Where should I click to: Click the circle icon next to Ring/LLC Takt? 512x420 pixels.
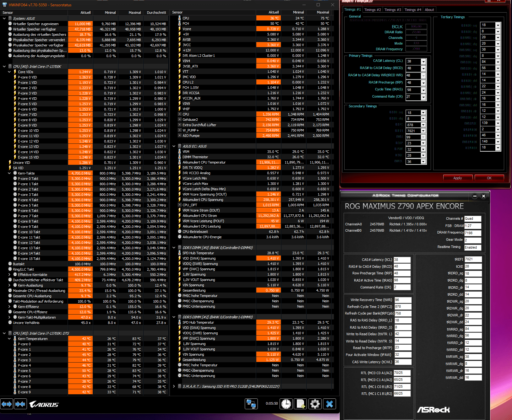point(10,269)
